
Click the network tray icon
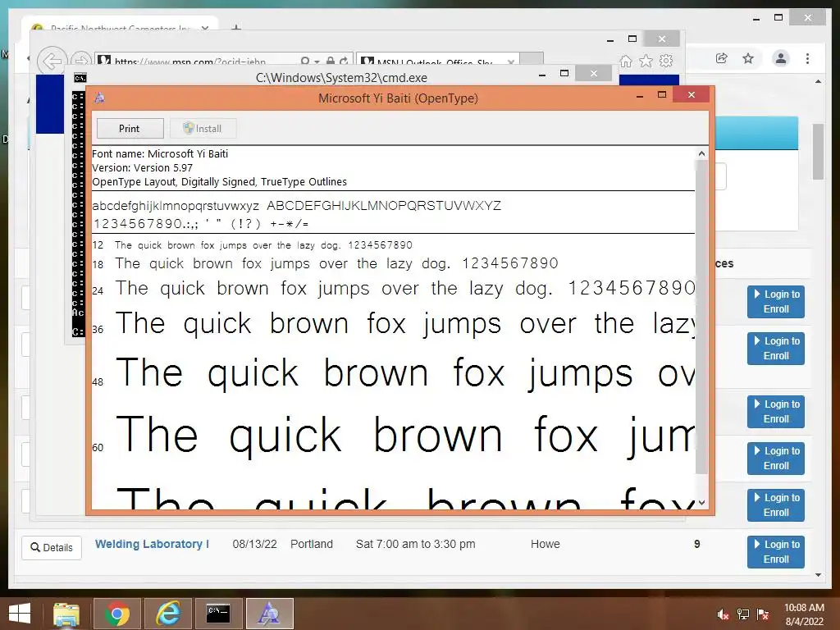point(743,614)
